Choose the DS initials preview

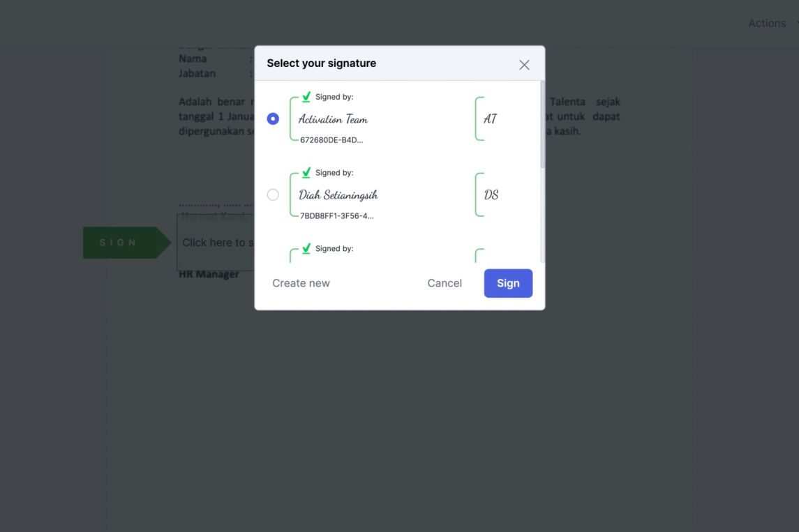[x=491, y=195]
